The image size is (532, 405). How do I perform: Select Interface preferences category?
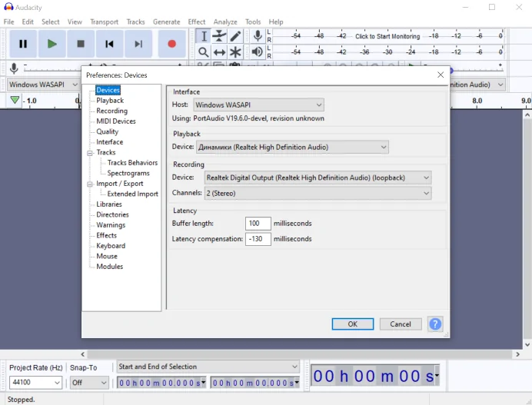tap(110, 141)
